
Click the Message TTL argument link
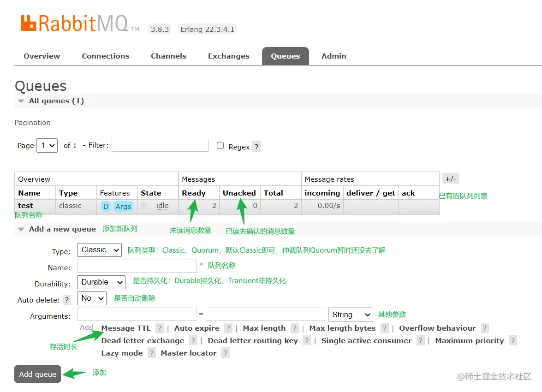(126, 328)
